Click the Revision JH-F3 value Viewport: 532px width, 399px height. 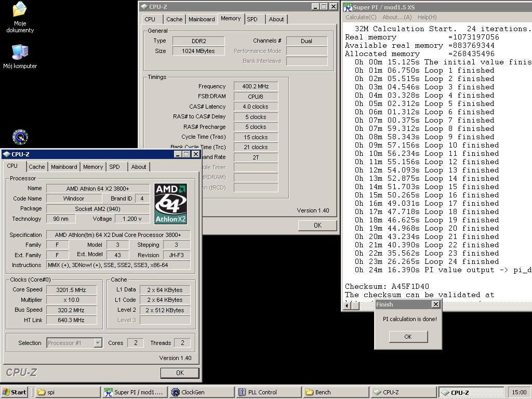click(177, 255)
